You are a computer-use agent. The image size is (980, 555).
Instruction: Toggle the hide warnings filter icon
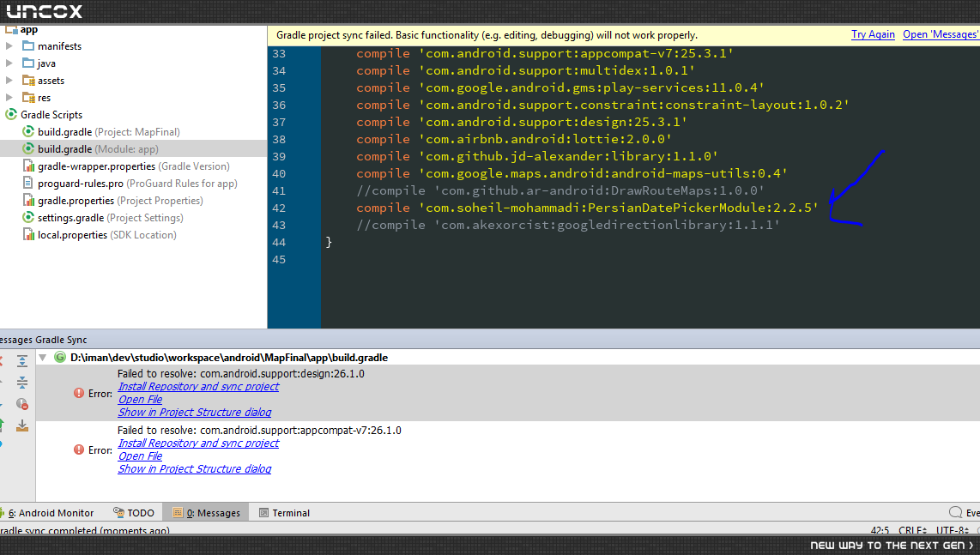coord(21,404)
